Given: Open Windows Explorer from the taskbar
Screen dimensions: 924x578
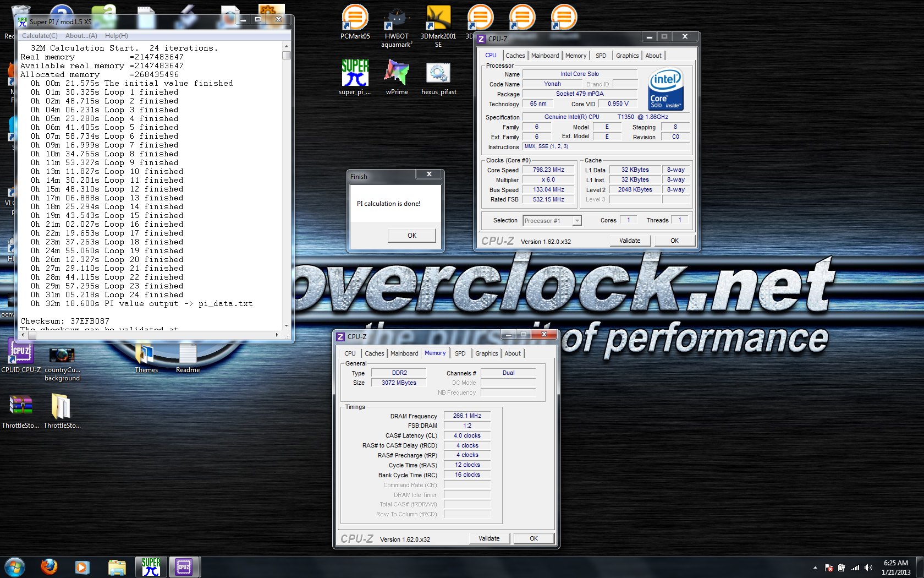Looking at the screenshot, I should point(117,567).
